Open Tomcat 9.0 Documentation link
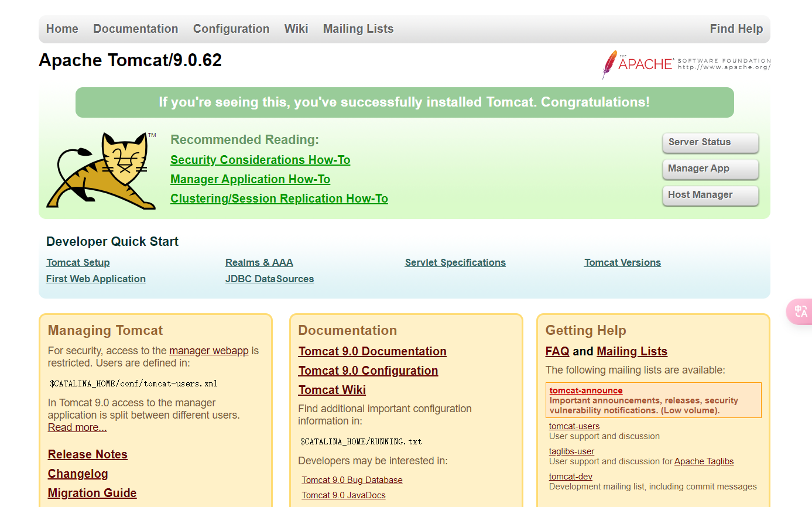812x507 pixels. click(x=372, y=351)
